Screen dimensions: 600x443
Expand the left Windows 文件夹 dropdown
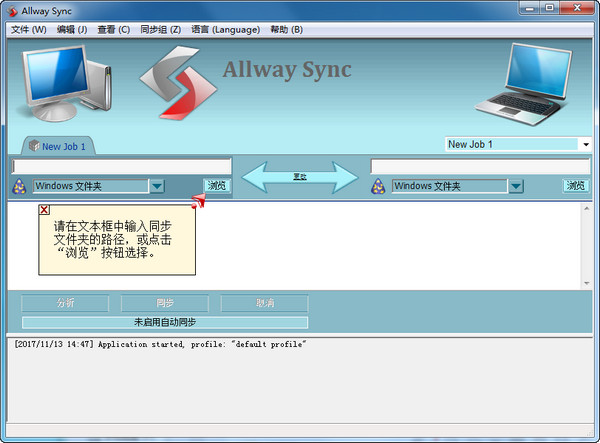[x=157, y=186]
